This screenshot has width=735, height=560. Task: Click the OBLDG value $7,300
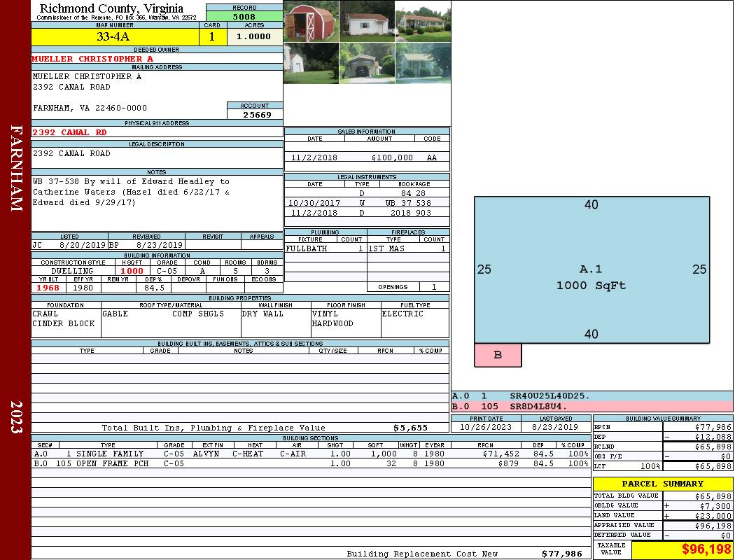(715, 506)
